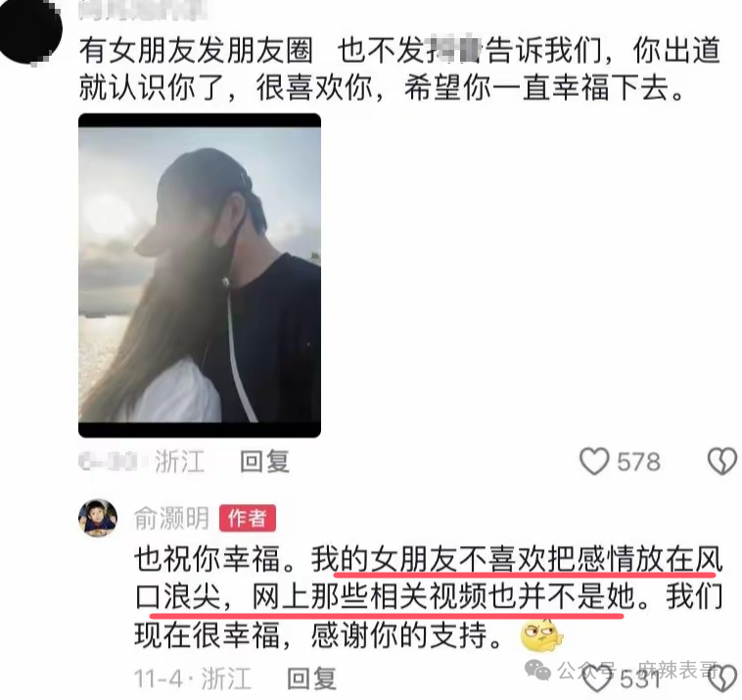Tap the broken-heart dislike icon on top comment

[722, 461]
